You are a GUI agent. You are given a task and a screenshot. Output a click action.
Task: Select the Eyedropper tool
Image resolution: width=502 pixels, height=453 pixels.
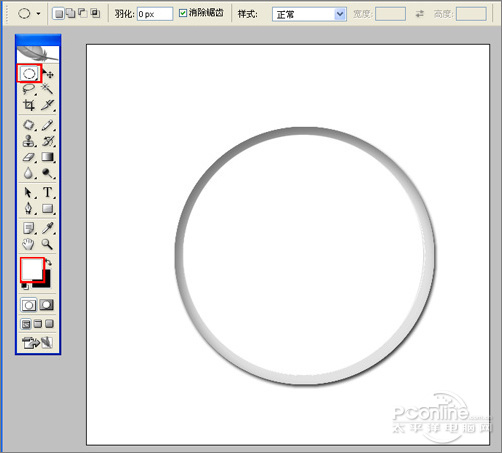47,228
